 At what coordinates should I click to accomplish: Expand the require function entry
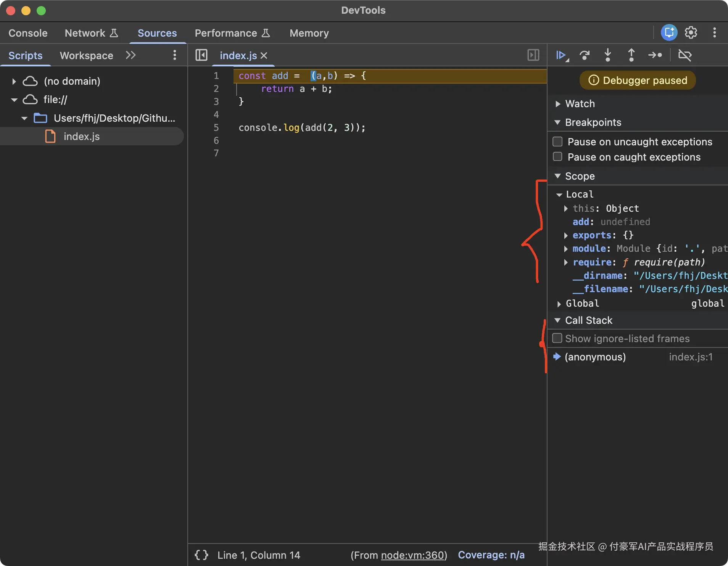[566, 262]
